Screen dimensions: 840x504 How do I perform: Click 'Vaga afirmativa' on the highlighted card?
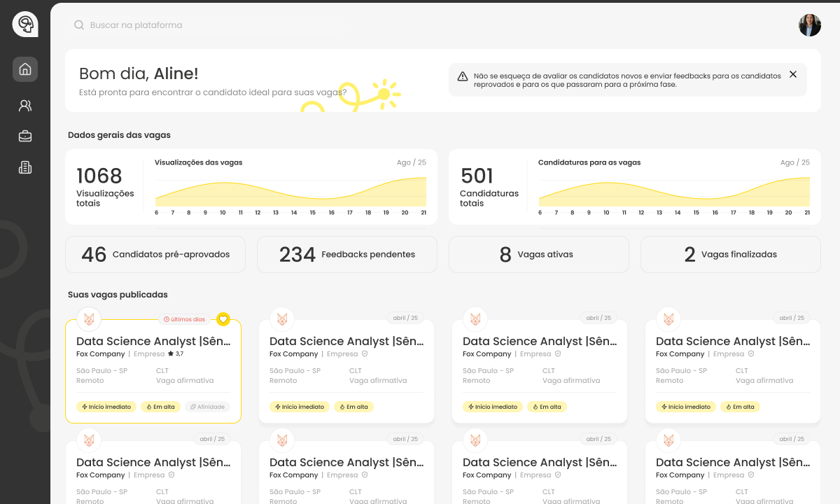pos(185,381)
